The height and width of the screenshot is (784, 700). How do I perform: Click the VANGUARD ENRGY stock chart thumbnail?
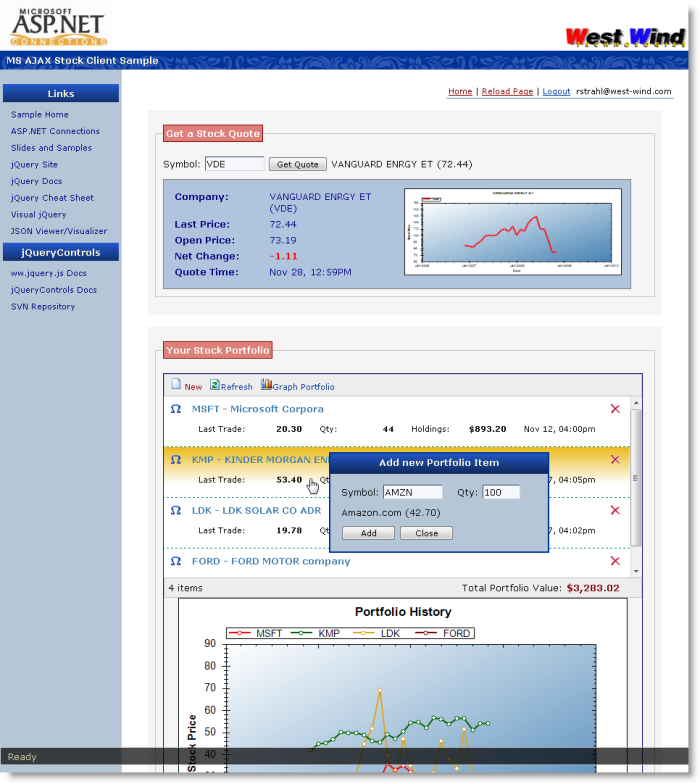click(512, 232)
